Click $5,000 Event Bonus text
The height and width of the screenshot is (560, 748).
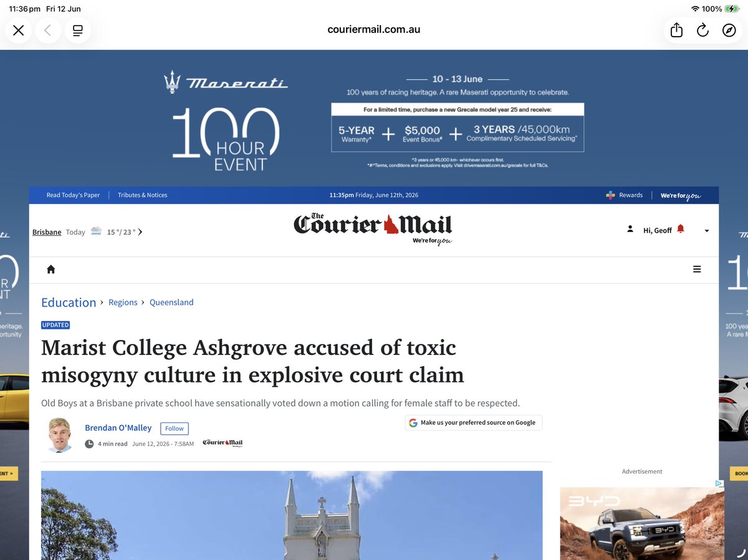click(x=422, y=133)
